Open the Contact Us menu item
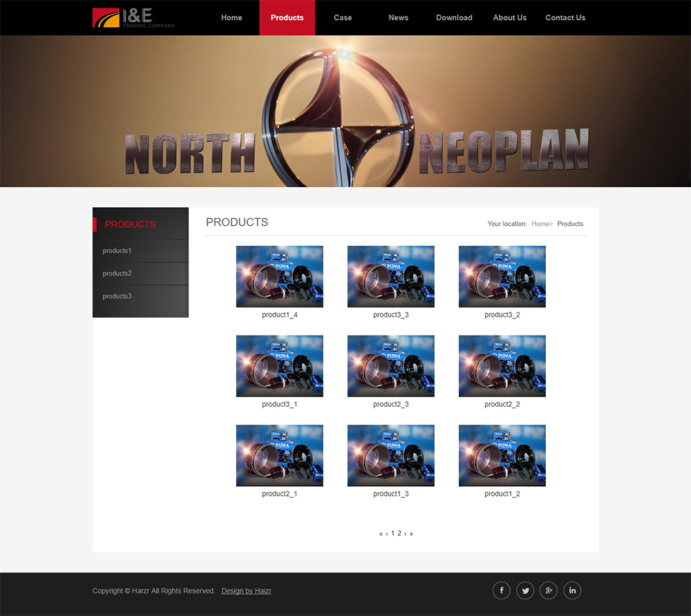 pos(565,18)
